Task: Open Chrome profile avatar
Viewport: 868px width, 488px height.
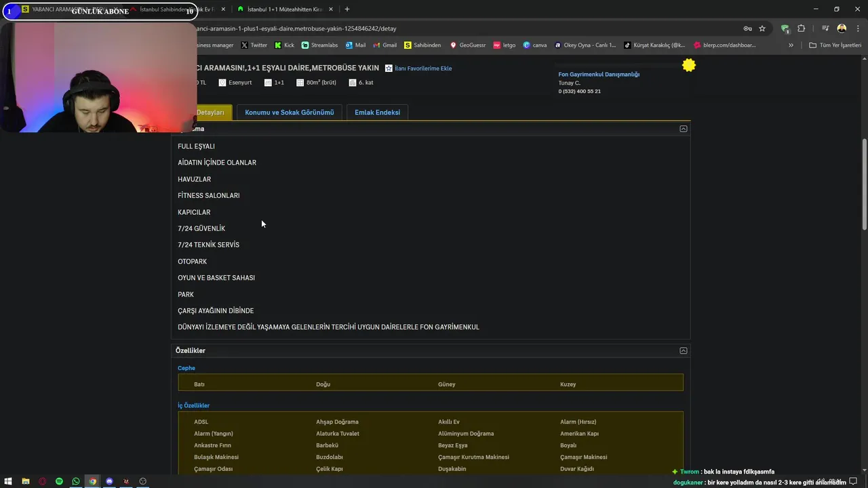Action: point(842,28)
